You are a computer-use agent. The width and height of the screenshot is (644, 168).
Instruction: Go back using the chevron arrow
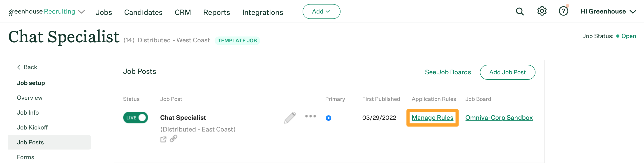coord(19,67)
